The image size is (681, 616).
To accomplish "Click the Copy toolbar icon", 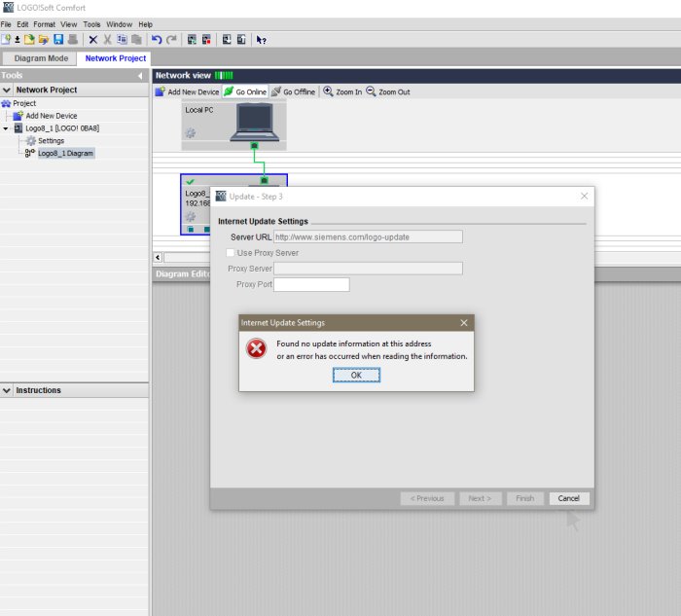I will pyautogui.click(x=122, y=40).
